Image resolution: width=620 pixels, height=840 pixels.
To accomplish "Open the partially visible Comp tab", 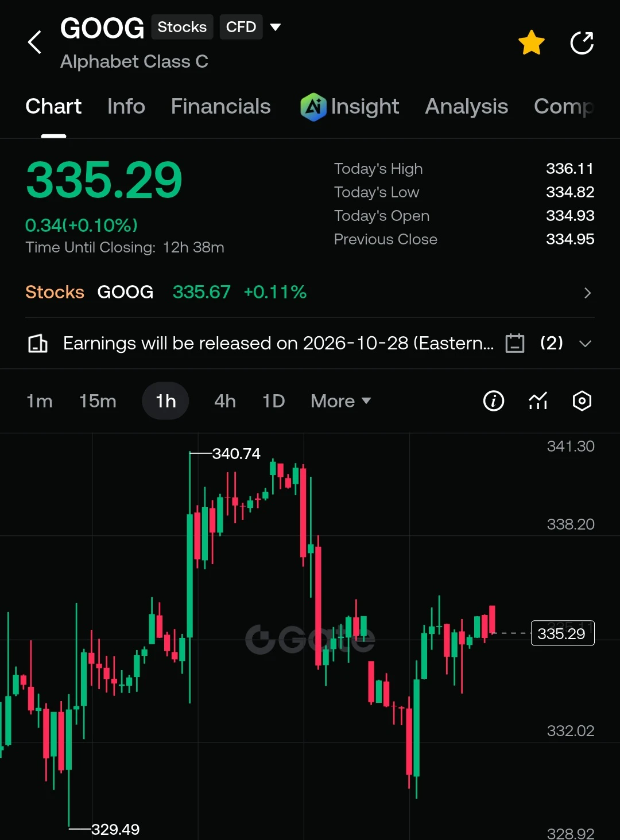I will pos(563,107).
